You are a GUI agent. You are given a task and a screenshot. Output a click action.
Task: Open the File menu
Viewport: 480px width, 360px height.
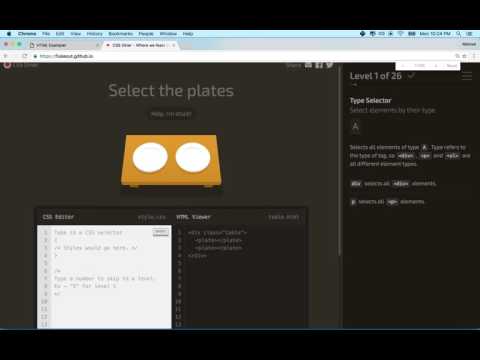pyautogui.click(x=46, y=34)
